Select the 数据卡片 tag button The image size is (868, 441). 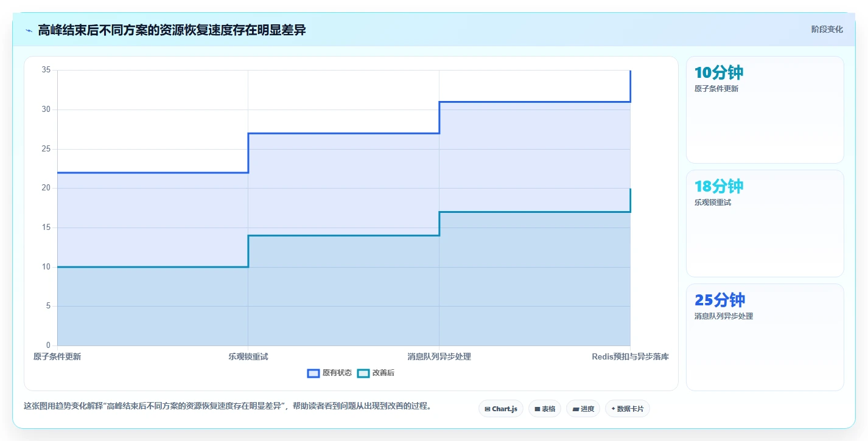628,409
